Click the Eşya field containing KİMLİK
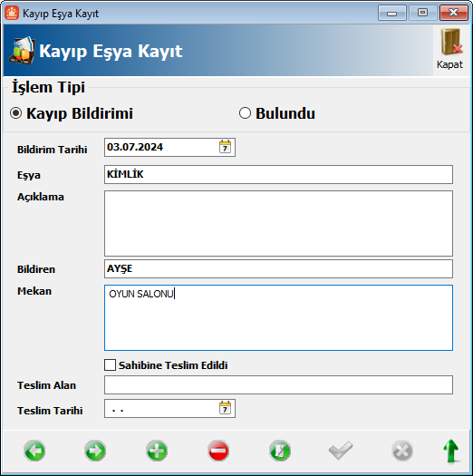473x476 pixels. click(x=278, y=175)
